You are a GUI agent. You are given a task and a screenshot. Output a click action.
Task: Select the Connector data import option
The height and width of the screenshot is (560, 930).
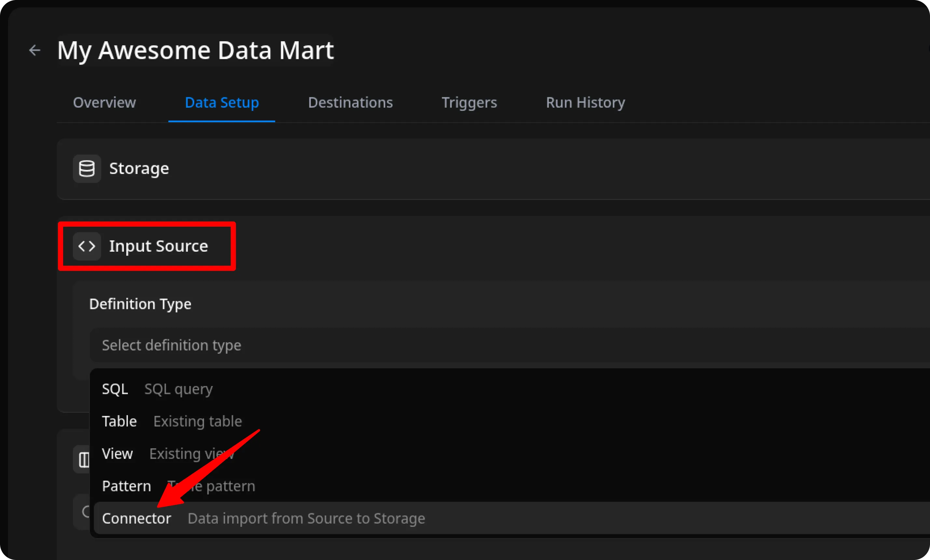[x=263, y=518]
